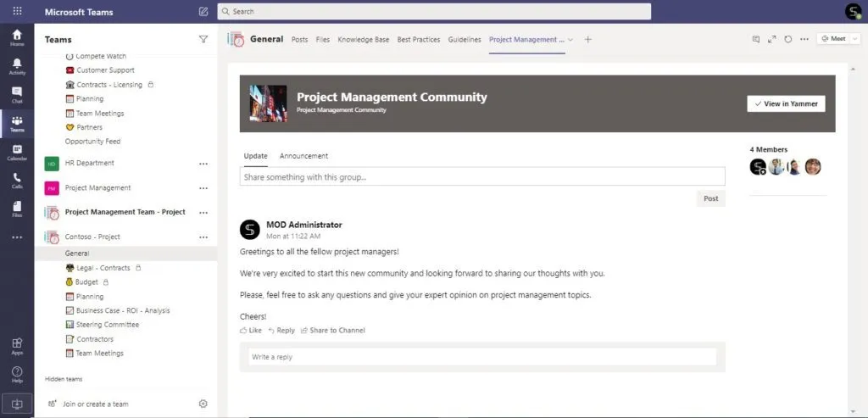Open the Budget channel
The height and width of the screenshot is (418, 868).
tap(87, 282)
